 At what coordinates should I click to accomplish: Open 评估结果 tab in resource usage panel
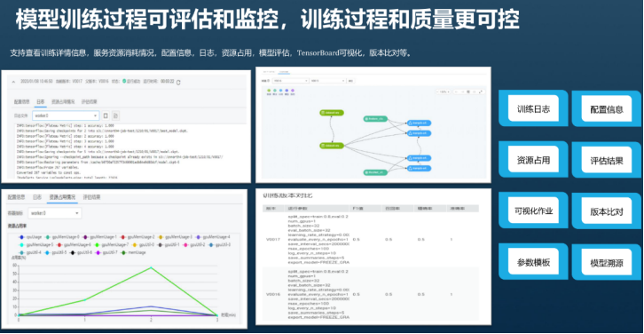pyautogui.click(x=91, y=197)
